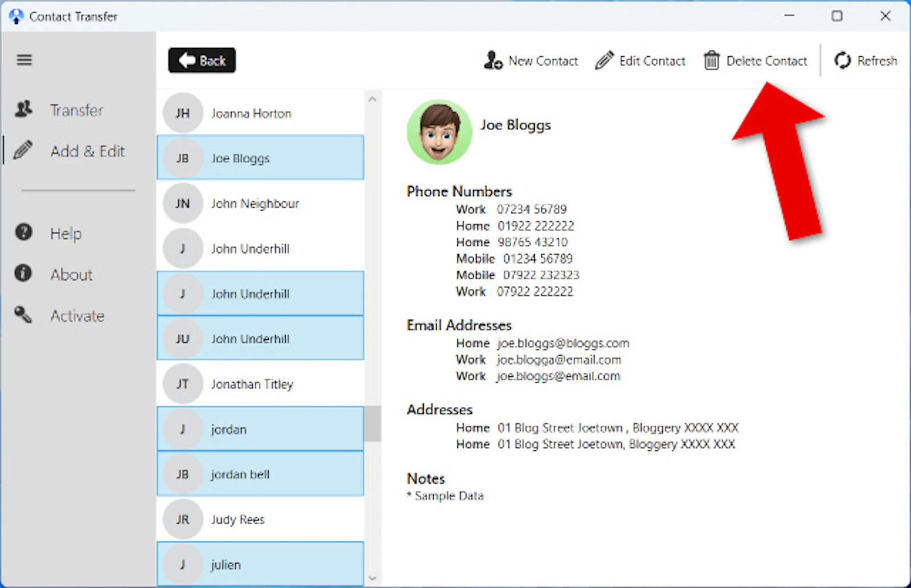Select jordan bell contact
Image resolution: width=911 pixels, height=588 pixels.
[260, 474]
